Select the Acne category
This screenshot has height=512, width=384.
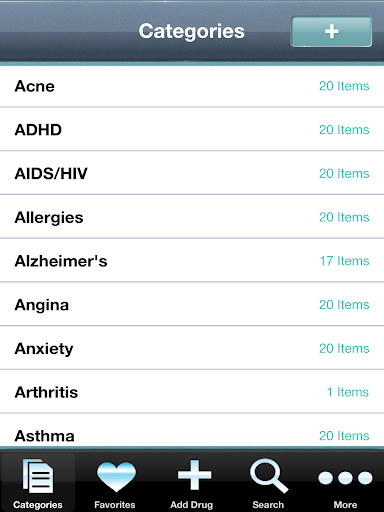(192, 86)
